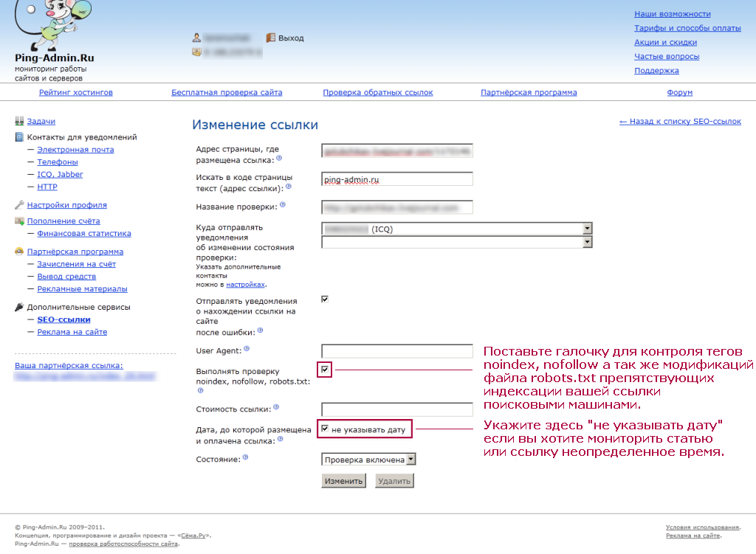Click the Пополнение счёта money icon
The image size is (756, 554).
pos(19,221)
